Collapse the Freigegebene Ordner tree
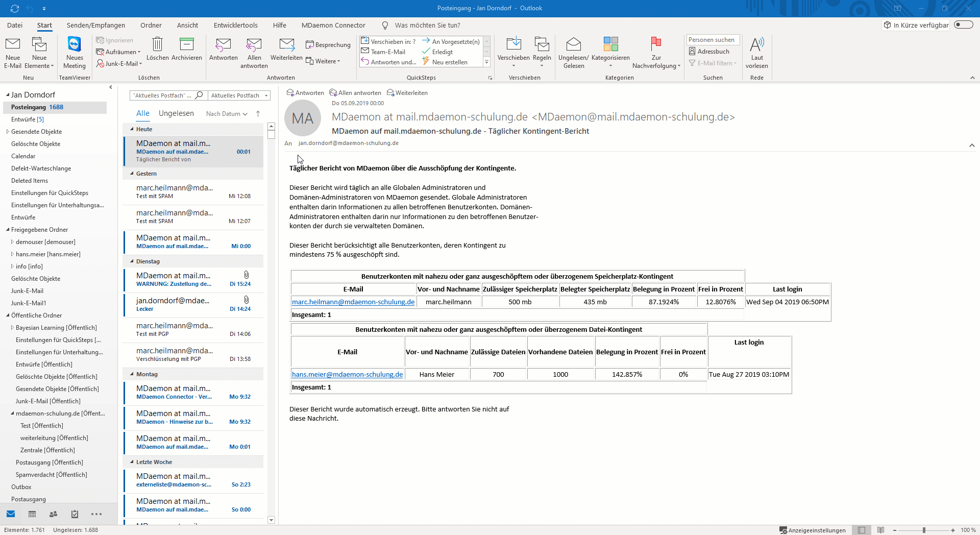 (8, 230)
